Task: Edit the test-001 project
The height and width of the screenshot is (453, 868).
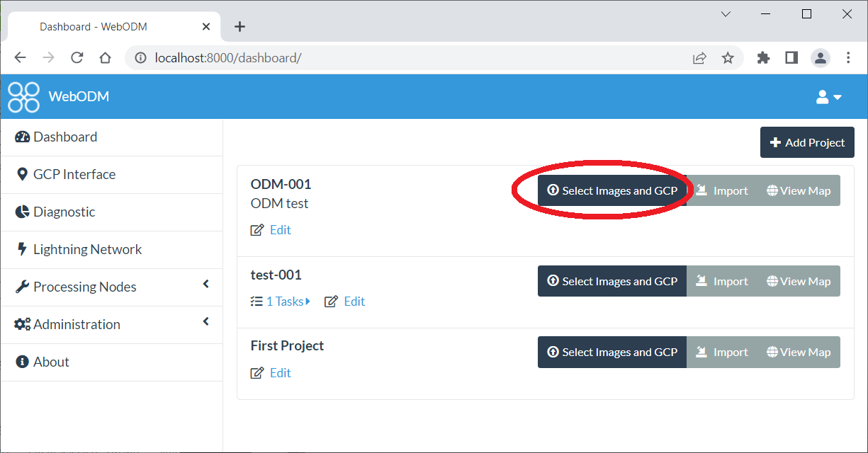Action: [x=345, y=302]
